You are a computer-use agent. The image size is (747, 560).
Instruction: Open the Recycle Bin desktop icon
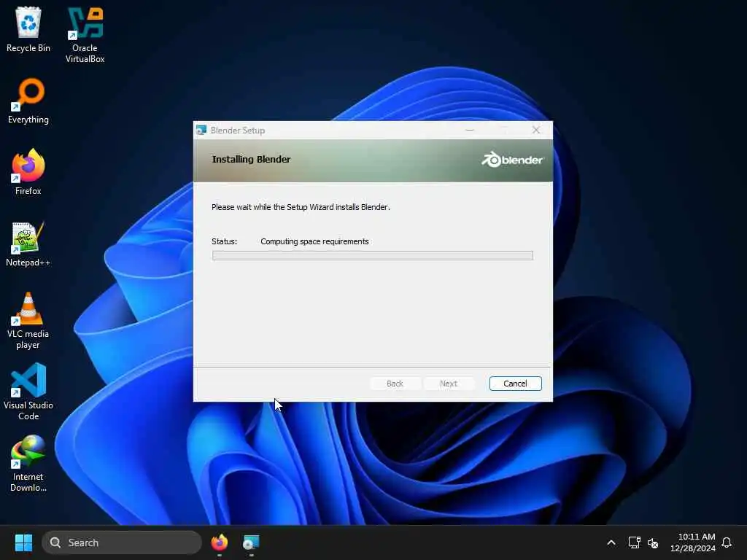point(28,29)
